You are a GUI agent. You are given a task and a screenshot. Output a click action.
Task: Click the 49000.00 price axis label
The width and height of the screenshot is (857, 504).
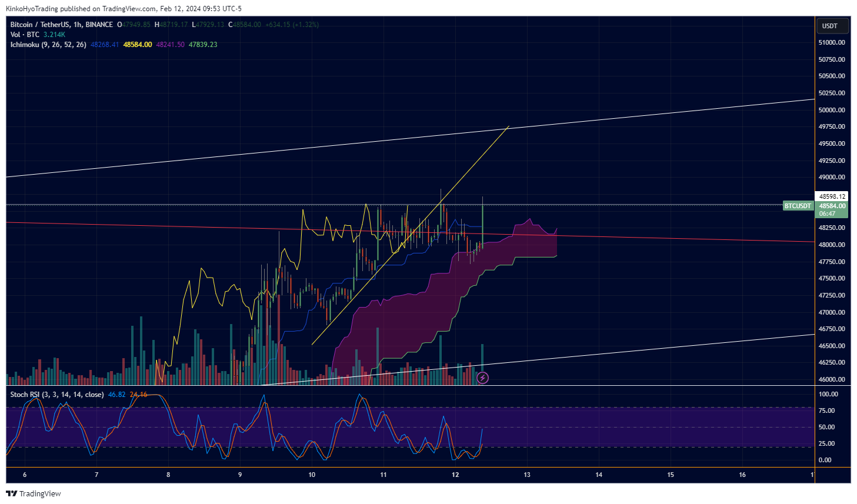(832, 177)
